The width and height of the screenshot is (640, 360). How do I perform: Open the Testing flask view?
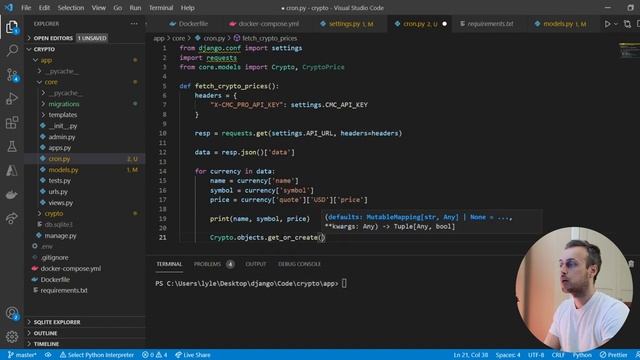click(12, 146)
